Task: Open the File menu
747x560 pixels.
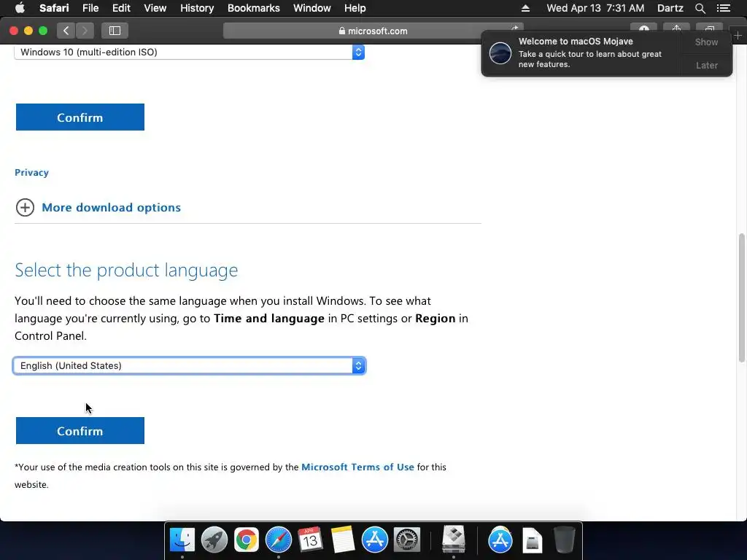Action: (x=90, y=8)
